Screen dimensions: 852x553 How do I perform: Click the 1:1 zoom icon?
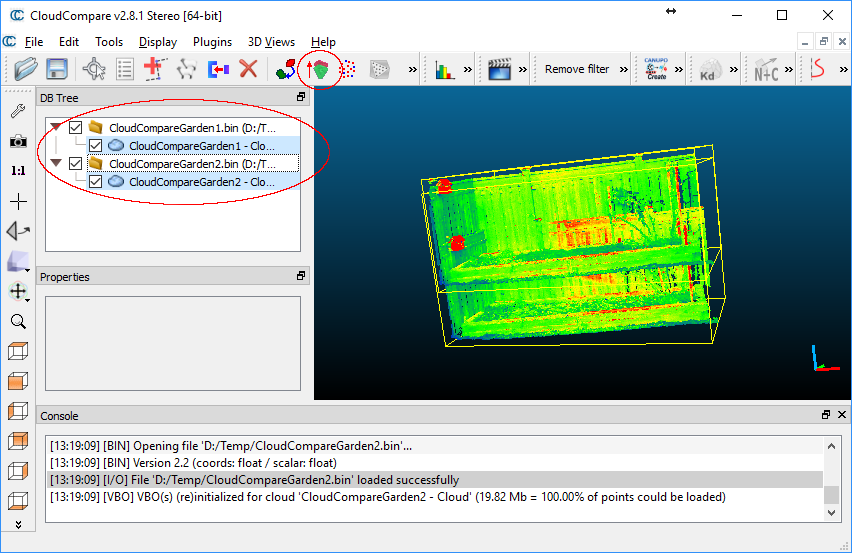18,171
